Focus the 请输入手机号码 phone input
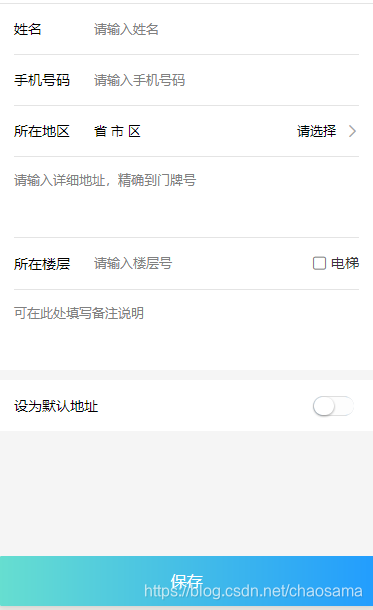This screenshot has width=373, height=610. click(x=226, y=80)
